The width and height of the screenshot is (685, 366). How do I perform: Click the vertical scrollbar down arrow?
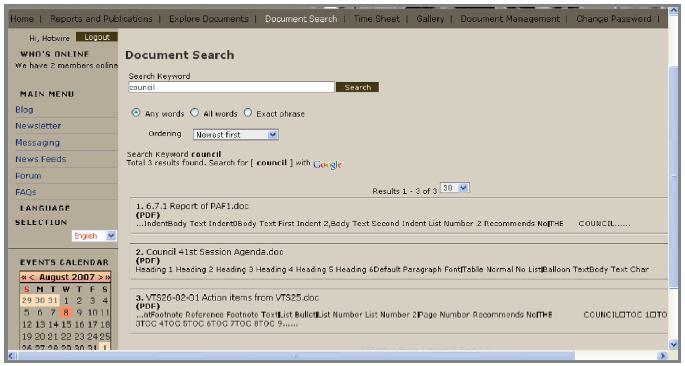point(673,344)
